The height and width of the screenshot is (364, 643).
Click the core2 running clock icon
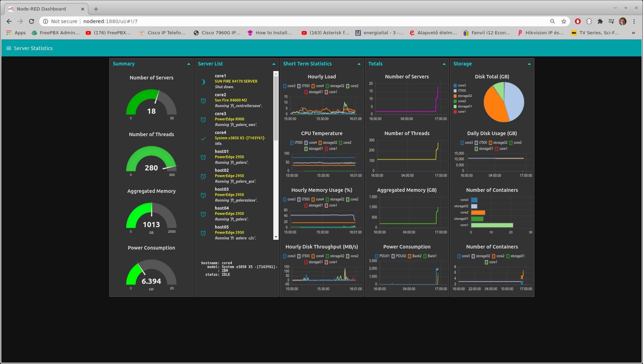[203, 101]
